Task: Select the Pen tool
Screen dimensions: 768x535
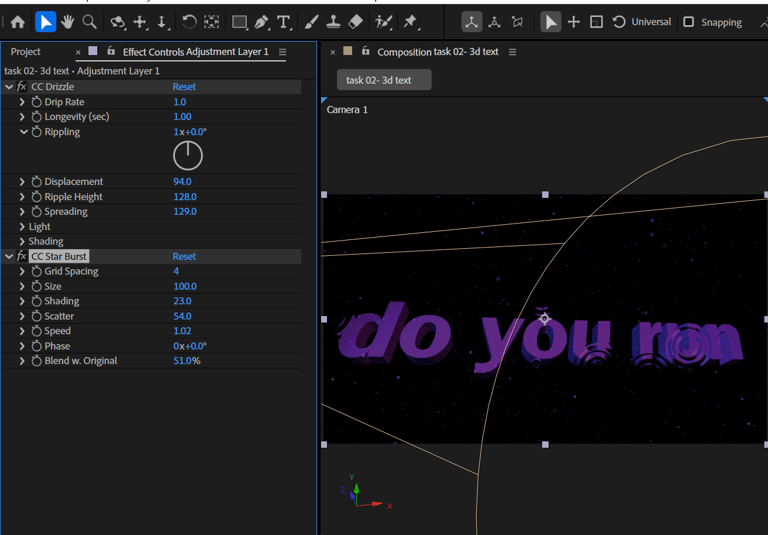Action: point(261,21)
